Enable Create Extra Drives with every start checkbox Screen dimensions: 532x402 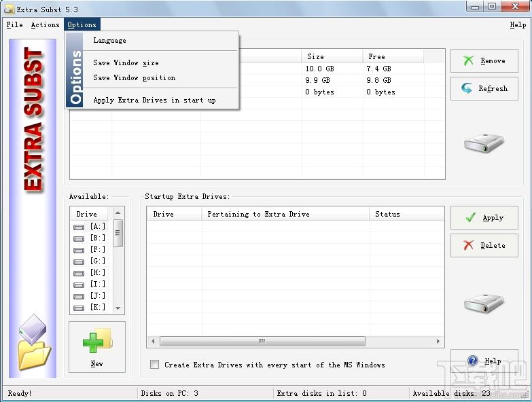tap(154, 365)
